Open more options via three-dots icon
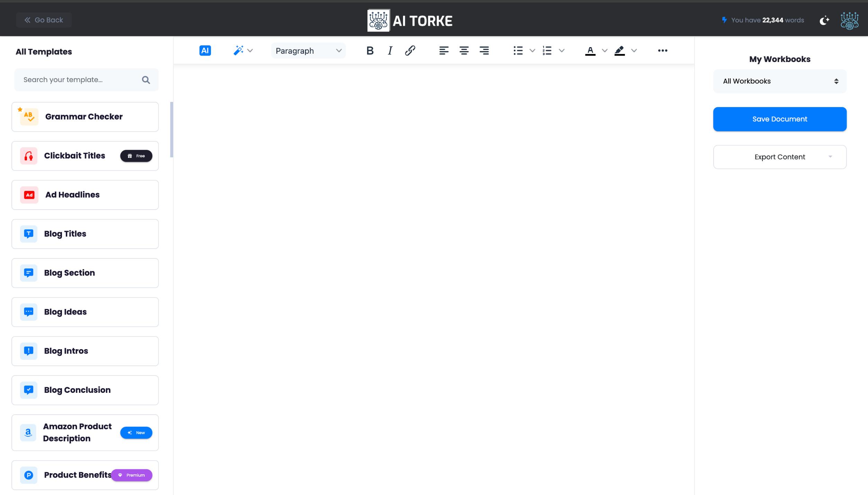 pos(662,51)
